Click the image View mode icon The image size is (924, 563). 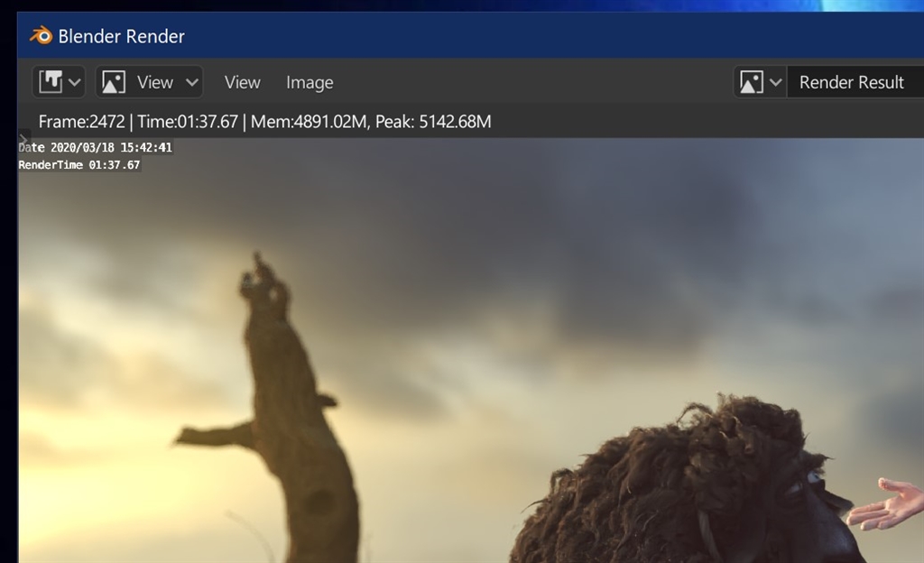pyautogui.click(x=113, y=82)
